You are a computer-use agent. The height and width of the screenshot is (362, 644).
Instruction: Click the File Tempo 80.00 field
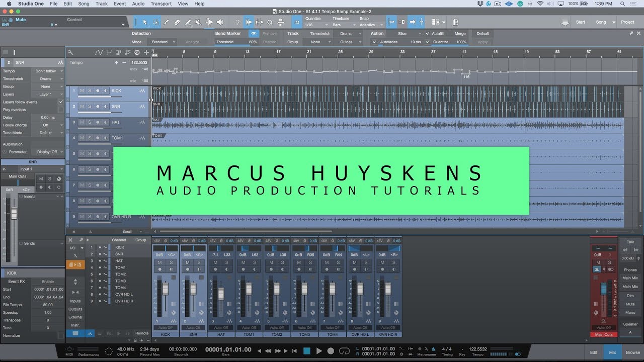click(x=48, y=305)
